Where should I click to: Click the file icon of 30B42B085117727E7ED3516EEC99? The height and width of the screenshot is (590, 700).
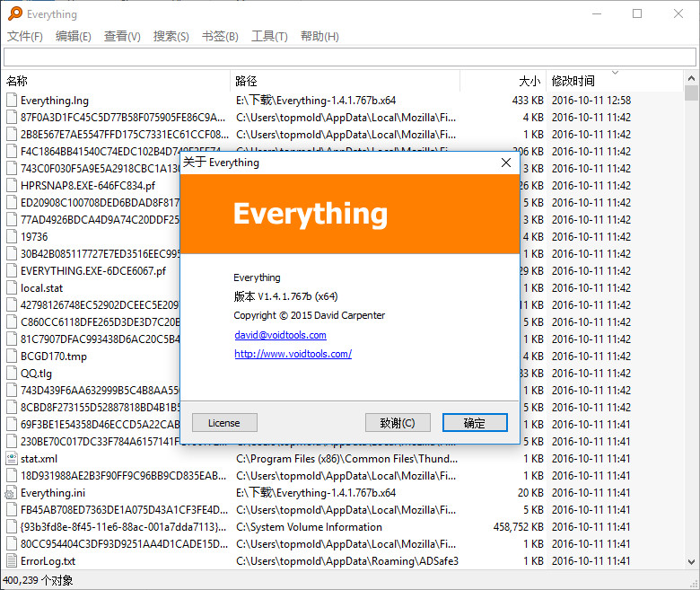coord(12,253)
